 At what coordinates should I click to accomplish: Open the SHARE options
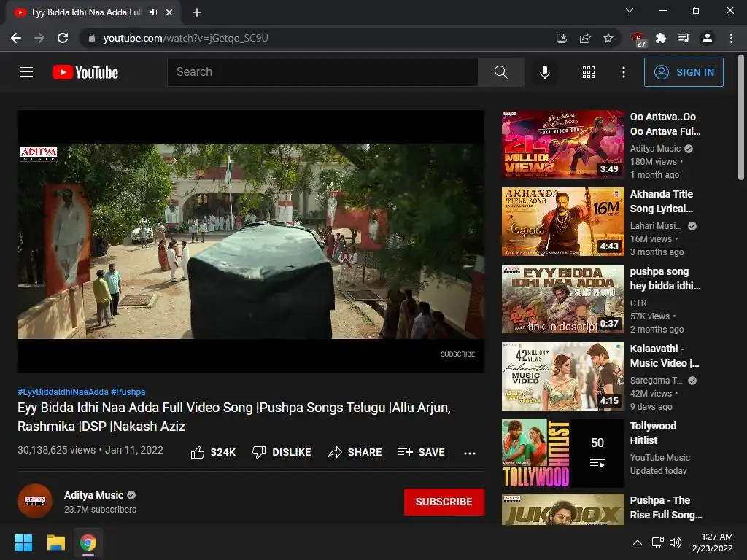(355, 452)
